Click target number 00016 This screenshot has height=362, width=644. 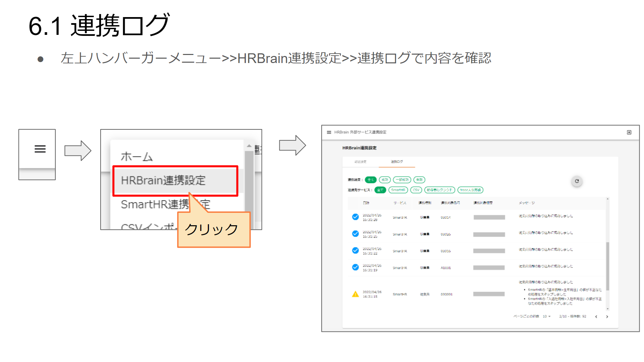click(x=445, y=251)
